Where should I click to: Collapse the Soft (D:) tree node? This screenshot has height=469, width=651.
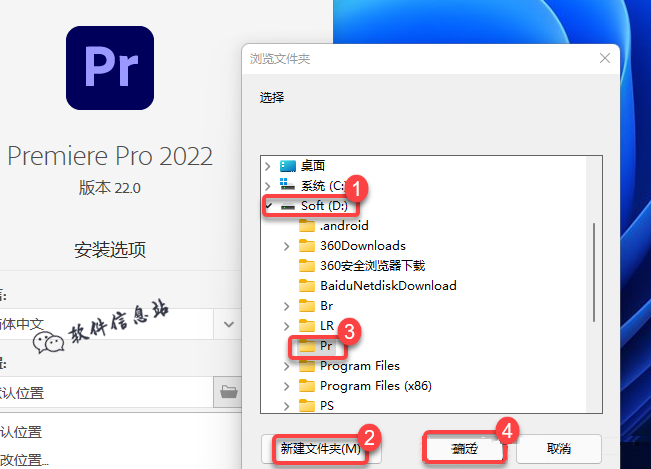pyautogui.click(x=269, y=206)
